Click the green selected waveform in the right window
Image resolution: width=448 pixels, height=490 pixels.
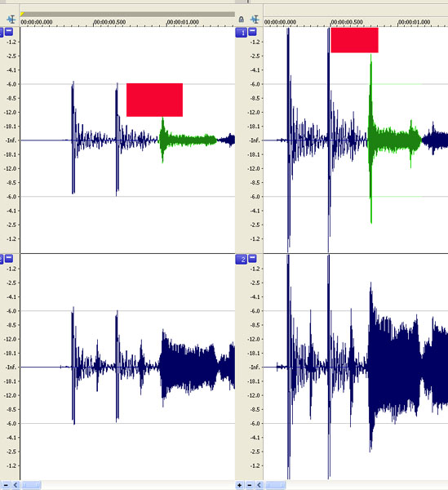(394, 140)
